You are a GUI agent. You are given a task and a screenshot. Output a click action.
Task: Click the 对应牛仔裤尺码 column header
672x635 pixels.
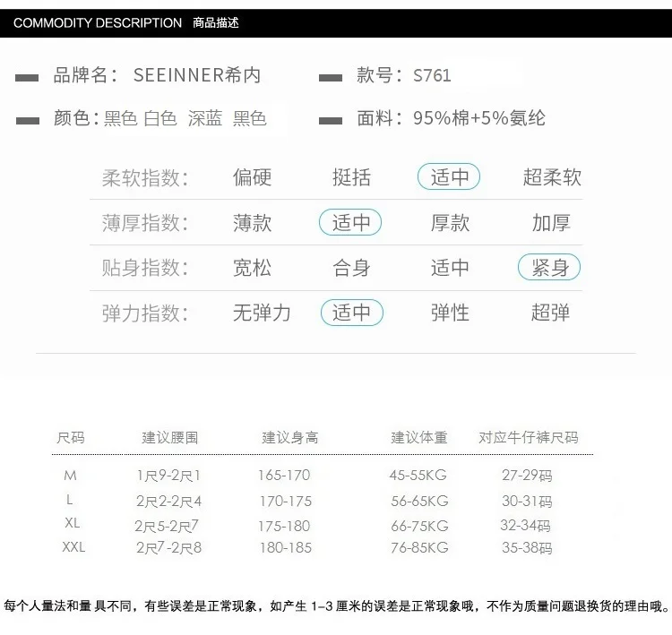tap(529, 437)
